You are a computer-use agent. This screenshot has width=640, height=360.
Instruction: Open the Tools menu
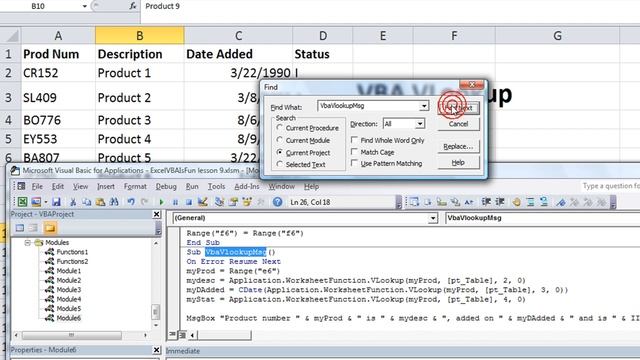click(216, 186)
